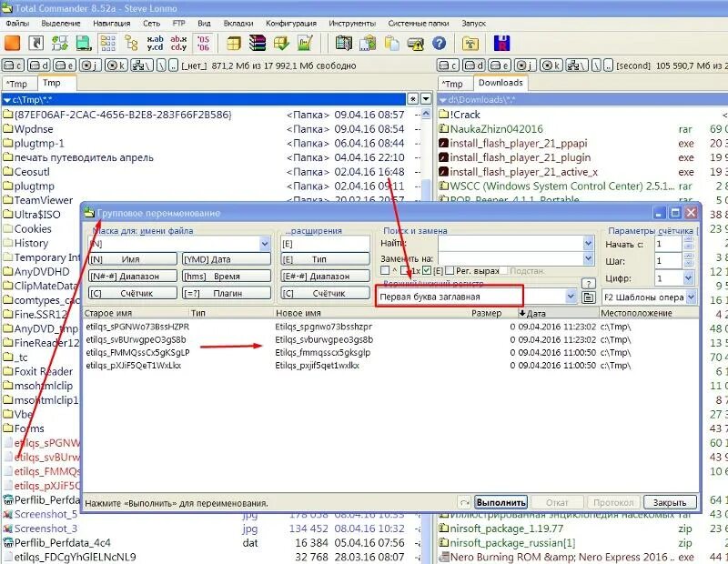Image resolution: width=728 pixels, height=564 pixels.
Task: Click the x.ab y.cd sort icon
Action: pyautogui.click(x=155, y=43)
